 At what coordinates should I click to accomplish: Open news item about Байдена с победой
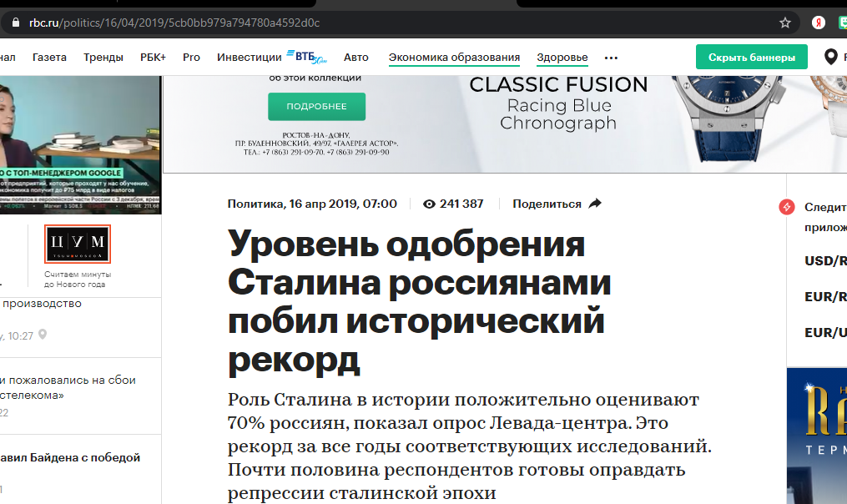(x=70, y=457)
